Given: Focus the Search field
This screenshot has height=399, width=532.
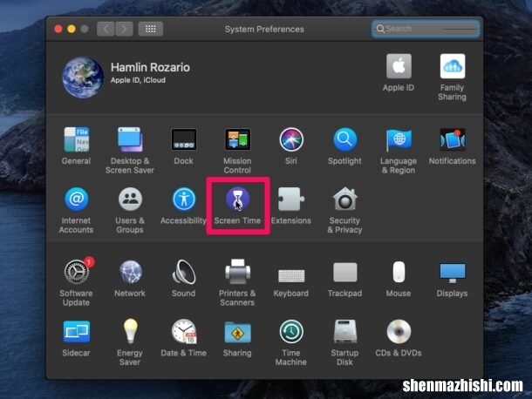Looking at the screenshot, I should click(x=426, y=29).
